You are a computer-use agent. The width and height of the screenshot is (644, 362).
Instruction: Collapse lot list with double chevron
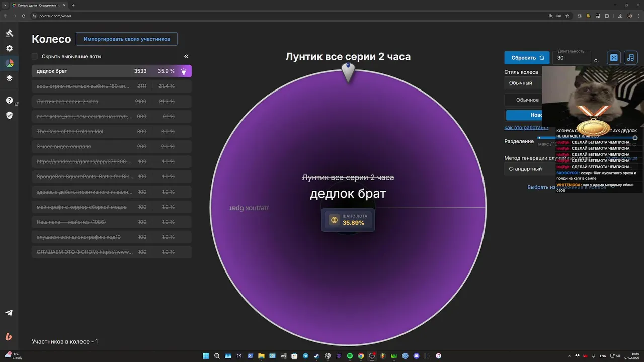pos(186,56)
